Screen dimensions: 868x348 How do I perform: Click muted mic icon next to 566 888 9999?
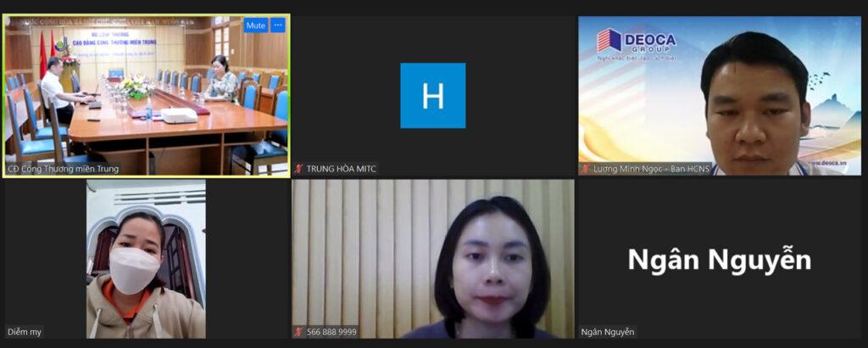tap(298, 332)
